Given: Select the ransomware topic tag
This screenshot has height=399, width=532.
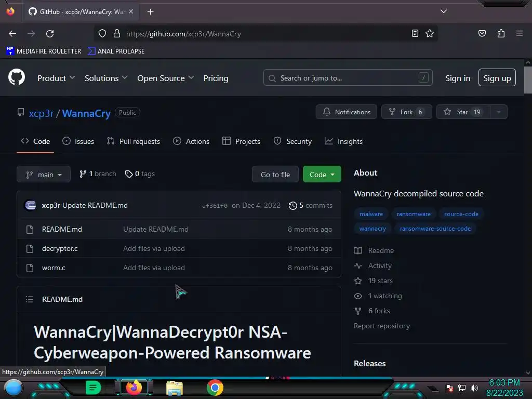Looking at the screenshot, I should coord(414,214).
